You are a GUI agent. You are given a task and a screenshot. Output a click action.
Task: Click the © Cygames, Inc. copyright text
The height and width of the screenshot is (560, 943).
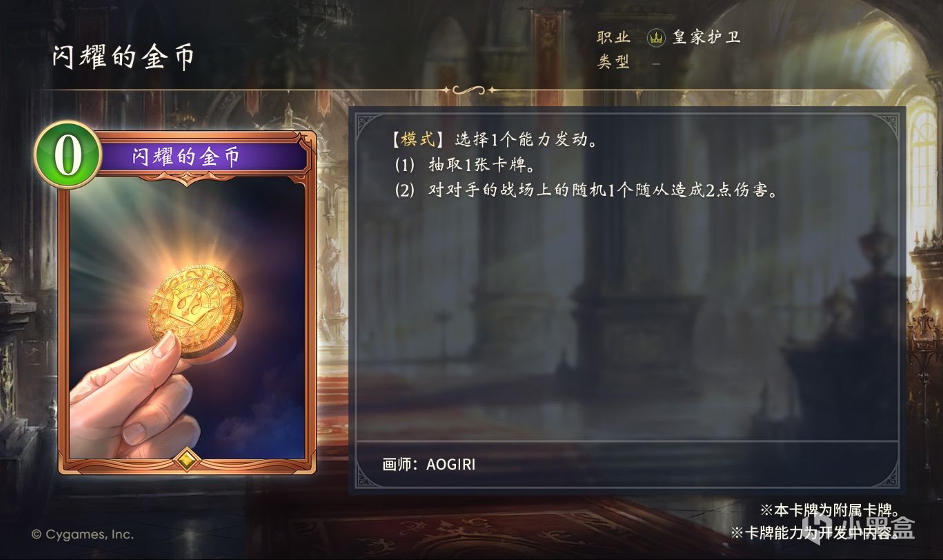coord(83,534)
